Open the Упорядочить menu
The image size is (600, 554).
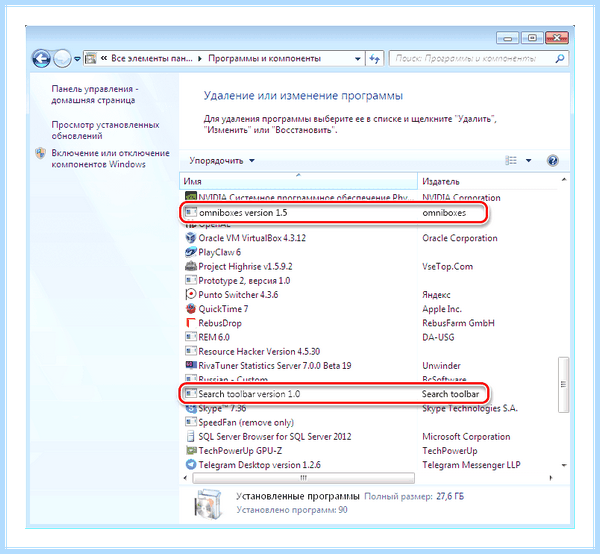222,161
